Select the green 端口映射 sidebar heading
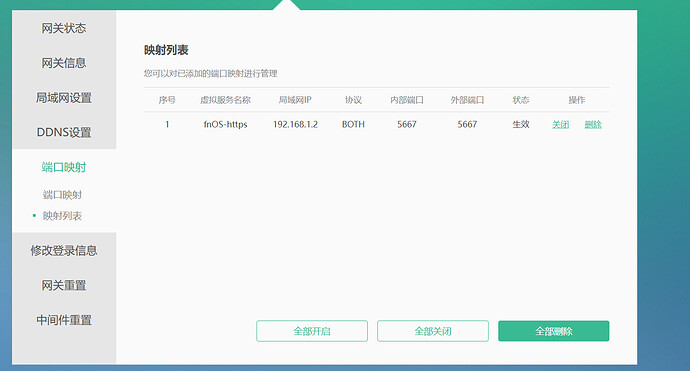The height and width of the screenshot is (371, 690). tap(64, 167)
